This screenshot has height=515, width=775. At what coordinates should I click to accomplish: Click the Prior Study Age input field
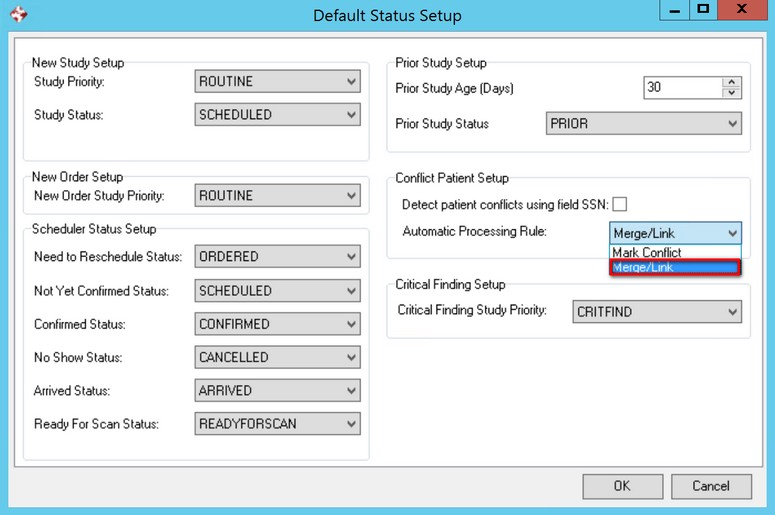(682, 88)
